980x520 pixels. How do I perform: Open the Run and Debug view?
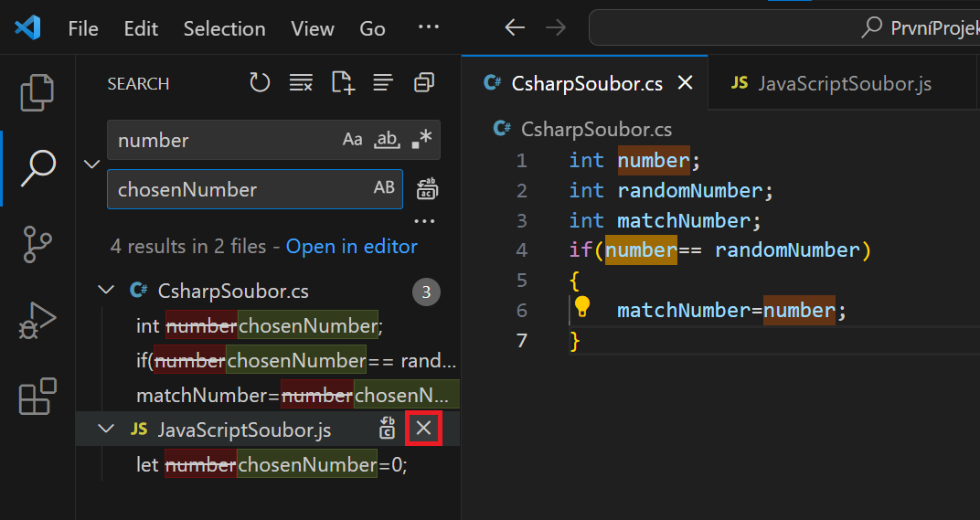[x=37, y=320]
